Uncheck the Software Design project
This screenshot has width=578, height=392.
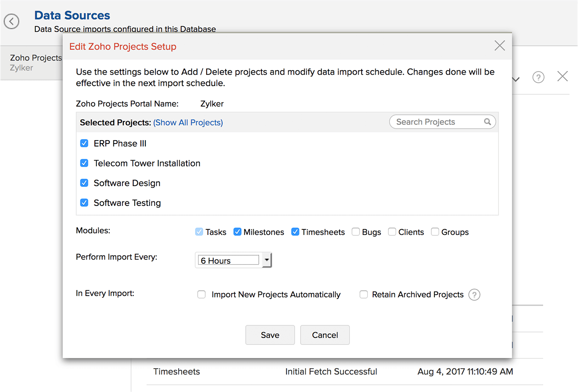tap(84, 183)
